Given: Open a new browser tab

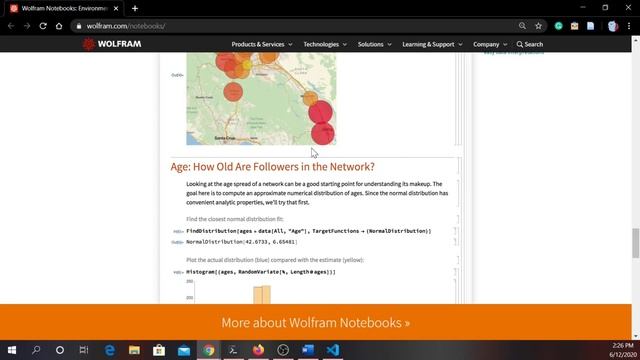Looking at the screenshot, I should (x=135, y=8).
